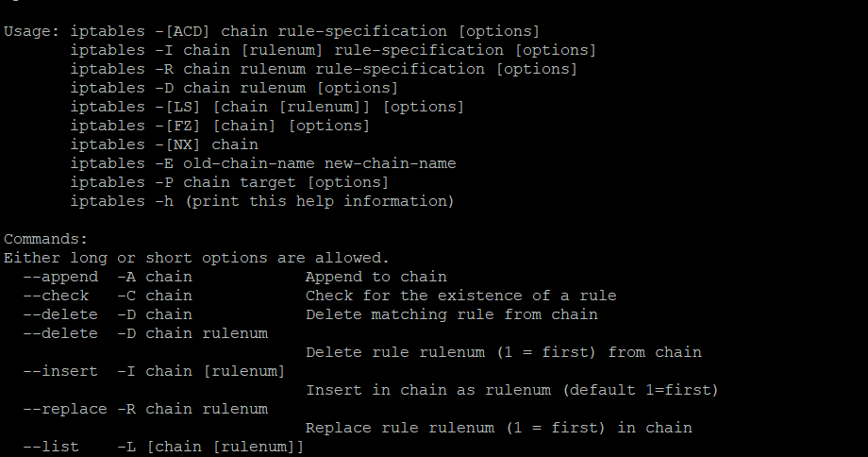The height and width of the screenshot is (457, 868).
Task: Click the 'Usage:' label text
Action: pyautogui.click(x=31, y=32)
